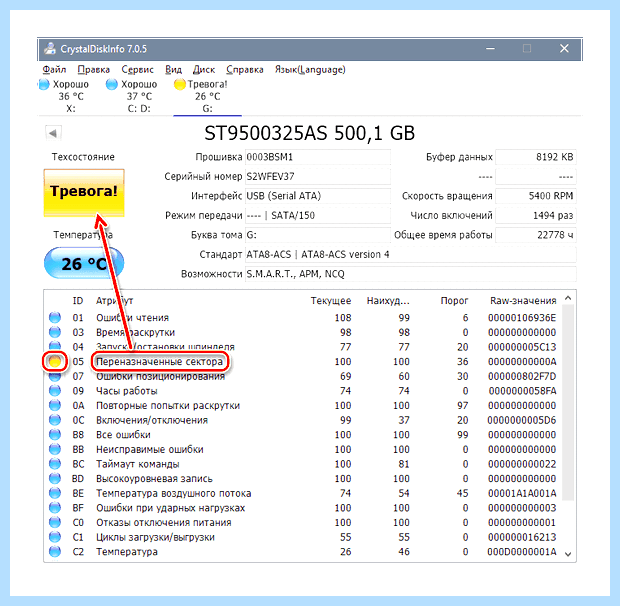Click the rotation speed value 5400 RPM
This screenshot has width=620, height=606.
click(536, 196)
